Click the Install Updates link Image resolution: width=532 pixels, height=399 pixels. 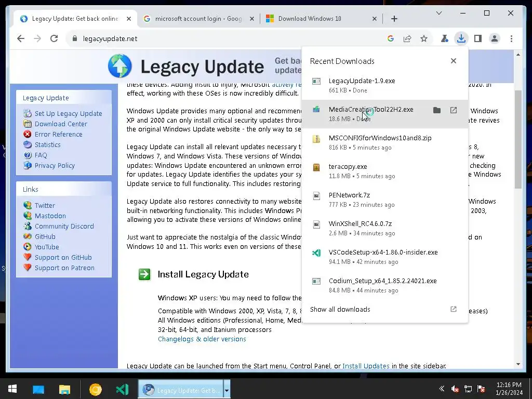pos(366,366)
